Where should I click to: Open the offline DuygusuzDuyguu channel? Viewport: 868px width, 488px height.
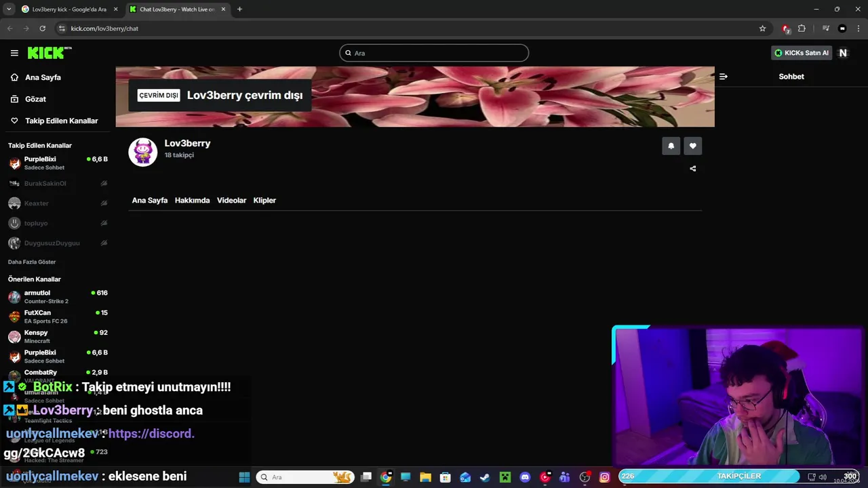click(58, 243)
